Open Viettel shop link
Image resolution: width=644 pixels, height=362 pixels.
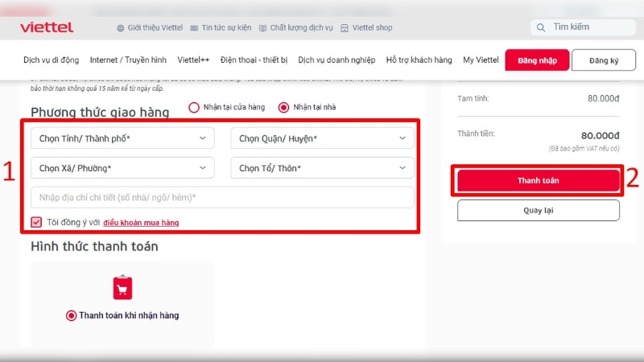(x=372, y=27)
